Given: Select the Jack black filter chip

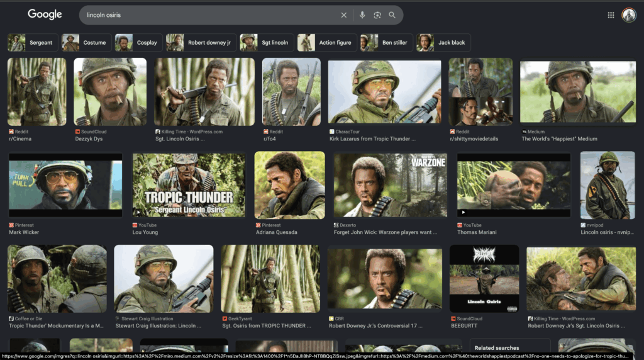Looking at the screenshot, I should pos(443,42).
